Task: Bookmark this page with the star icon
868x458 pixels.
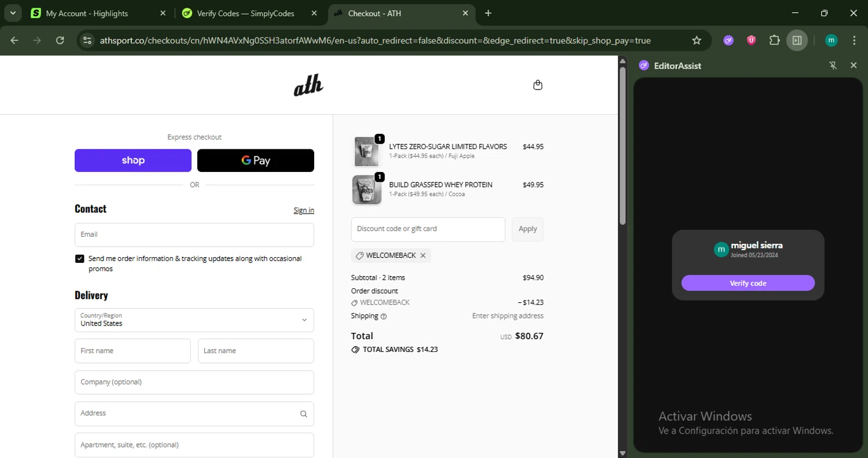Action: coord(697,41)
